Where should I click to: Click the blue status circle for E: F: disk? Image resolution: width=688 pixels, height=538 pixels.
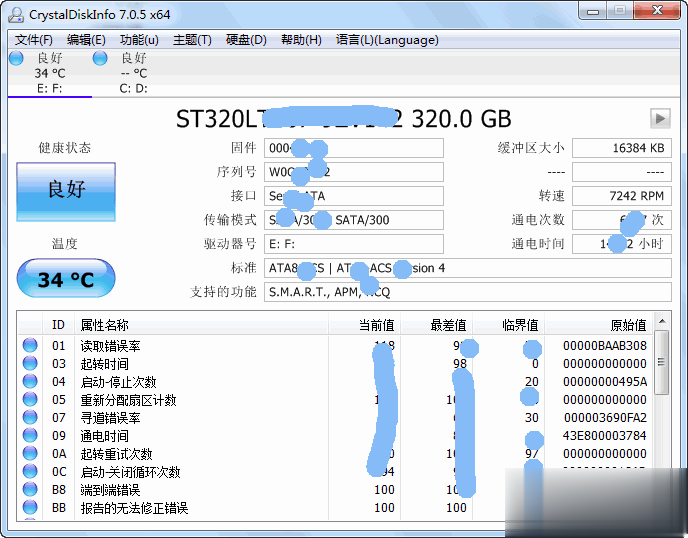(x=16, y=58)
